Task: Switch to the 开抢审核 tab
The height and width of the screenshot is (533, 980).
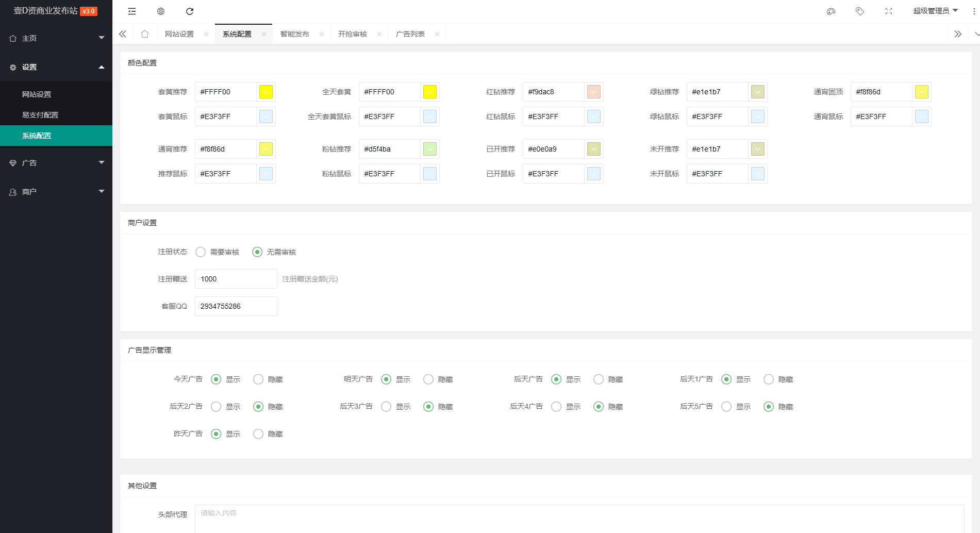Action: (353, 34)
